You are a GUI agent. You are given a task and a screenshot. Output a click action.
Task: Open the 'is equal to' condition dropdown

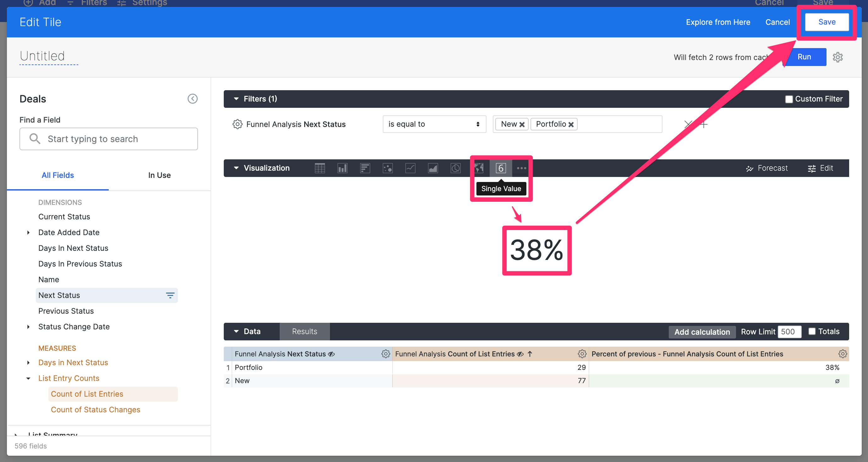tap(434, 124)
